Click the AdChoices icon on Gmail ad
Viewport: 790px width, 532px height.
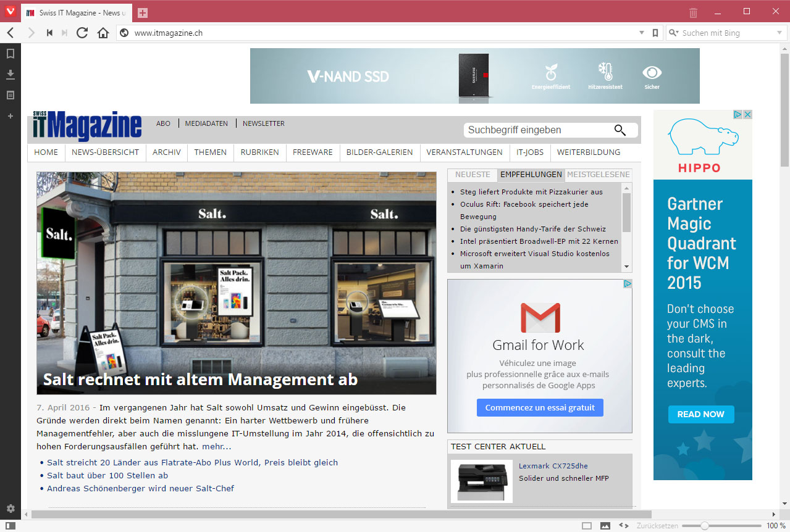[x=628, y=284]
